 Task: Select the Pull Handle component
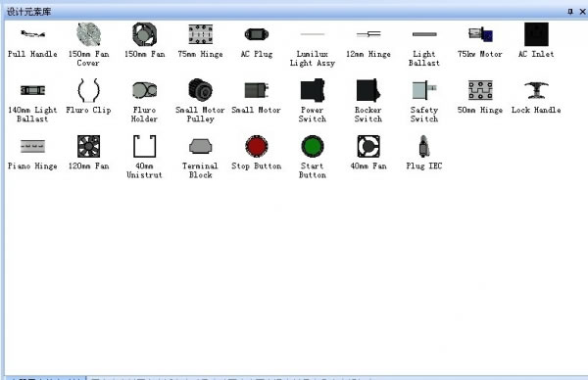click(x=32, y=34)
